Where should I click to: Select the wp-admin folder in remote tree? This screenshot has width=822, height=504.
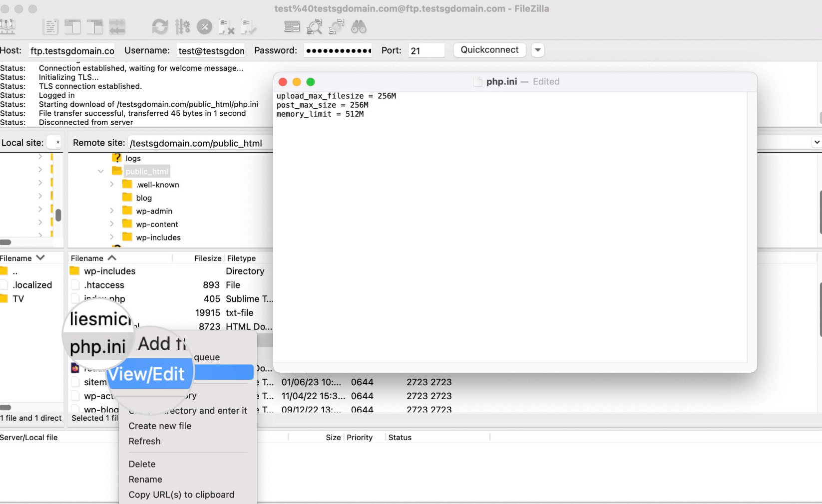[154, 211]
